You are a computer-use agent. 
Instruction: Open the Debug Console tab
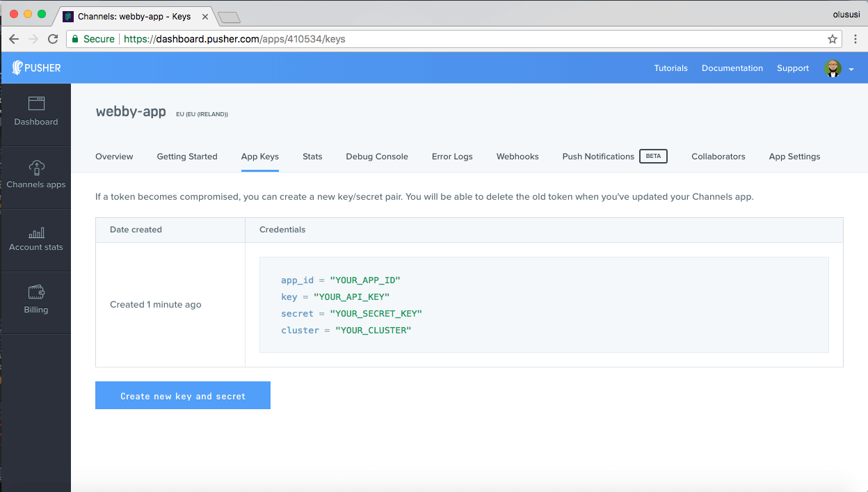point(377,157)
